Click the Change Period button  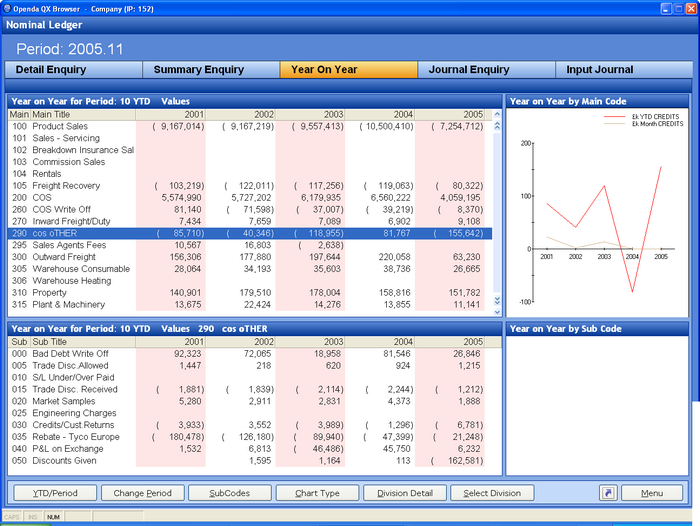click(x=142, y=493)
